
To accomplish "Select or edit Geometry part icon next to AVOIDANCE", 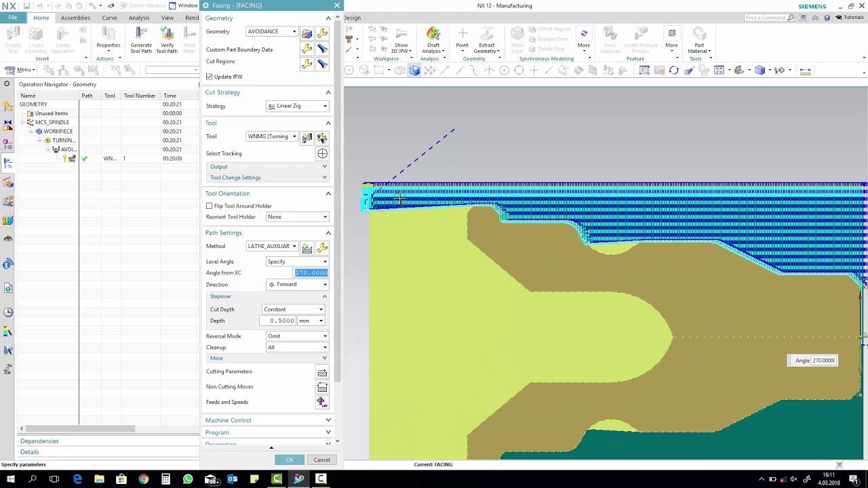I will [x=307, y=33].
